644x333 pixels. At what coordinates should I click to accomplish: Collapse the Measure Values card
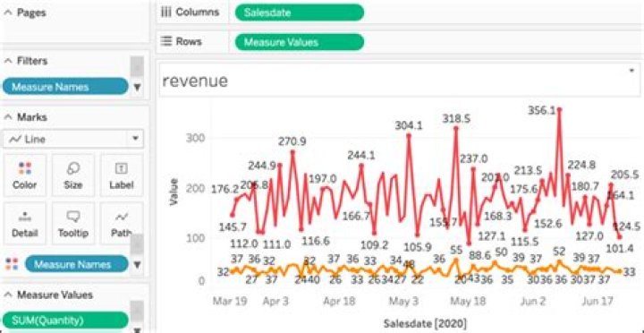click(7, 295)
